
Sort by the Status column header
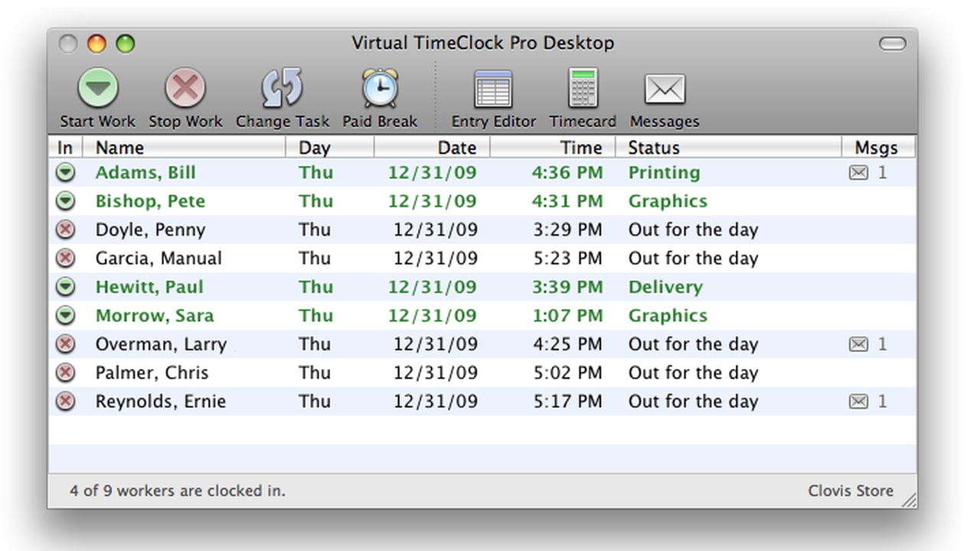(729, 148)
